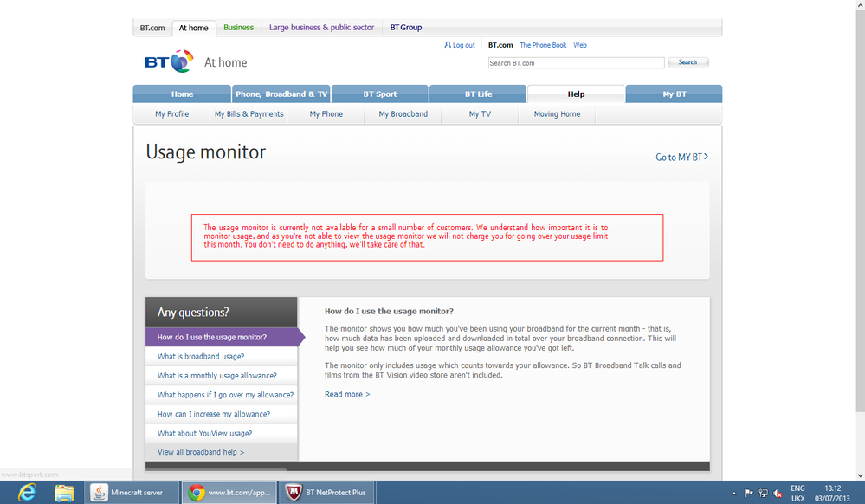
Task: Go to My Profile submenu
Action: click(171, 113)
